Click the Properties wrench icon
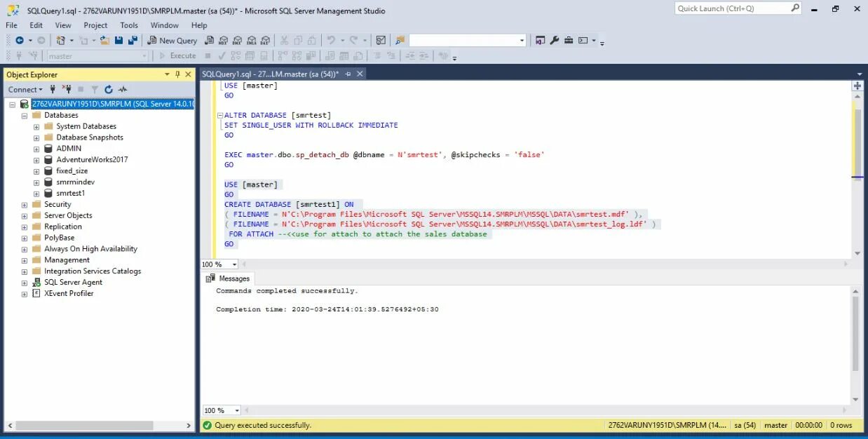 click(x=555, y=41)
